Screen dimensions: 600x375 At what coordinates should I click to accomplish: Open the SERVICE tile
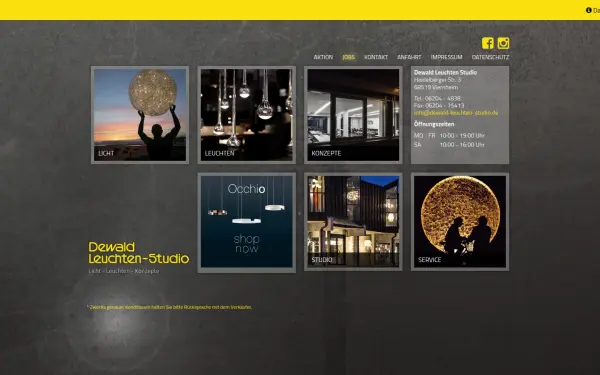(x=460, y=222)
